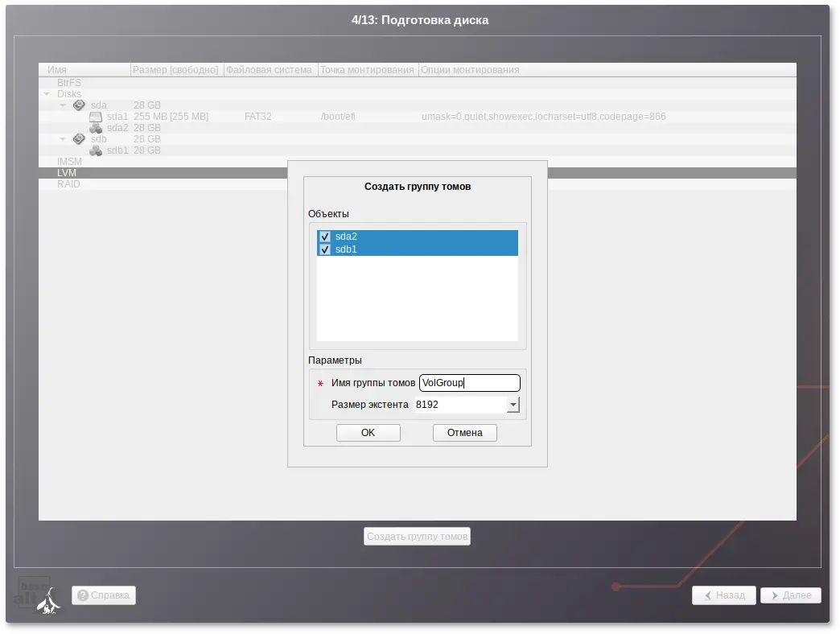Confirm the dialog with OK

pyautogui.click(x=368, y=433)
